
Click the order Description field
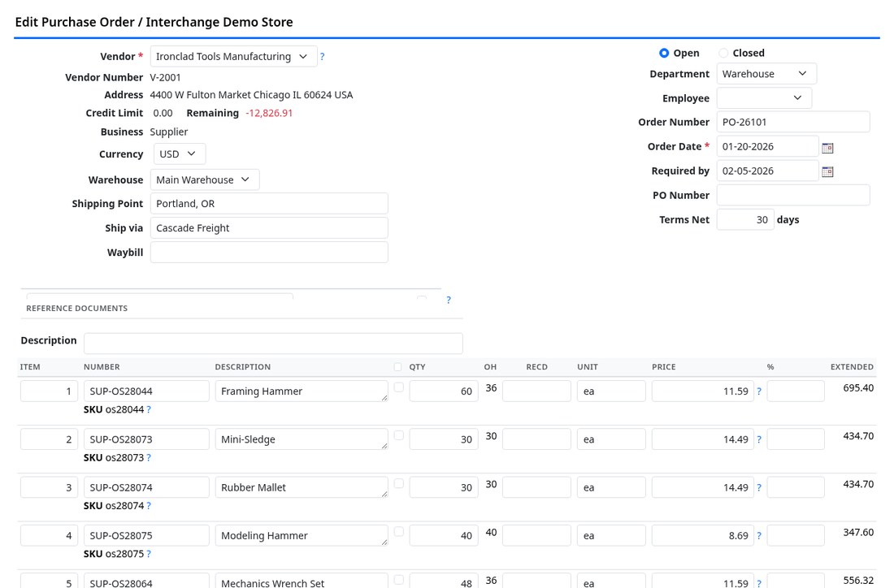pos(273,343)
